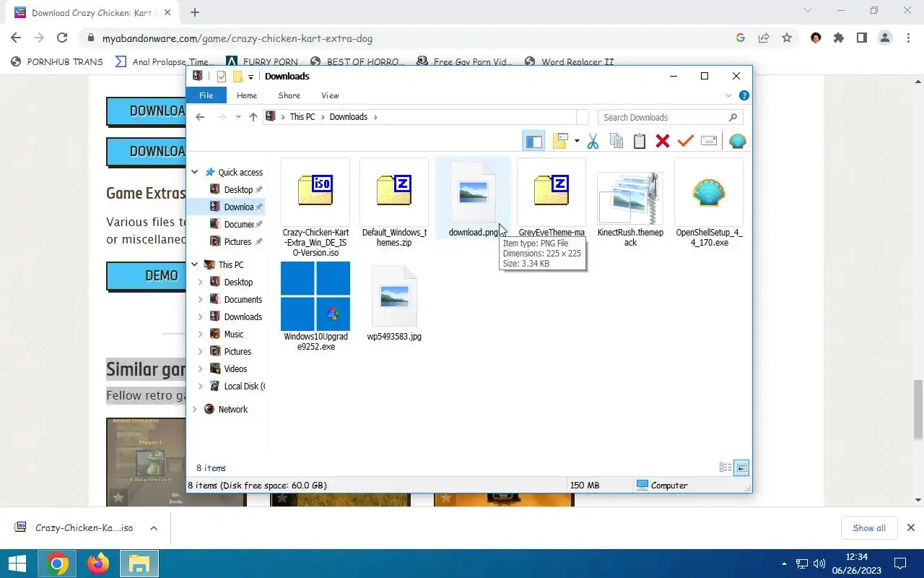Image resolution: width=924 pixels, height=578 pixels.
Task: Collapse the Quick access tree node
Action: coord(195,172)
